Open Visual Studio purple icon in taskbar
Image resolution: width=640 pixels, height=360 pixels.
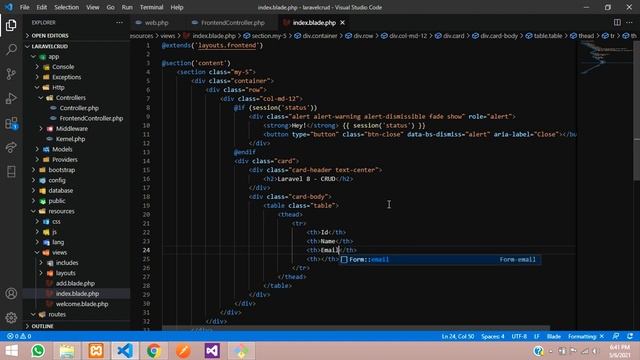(x=212, y=351)
